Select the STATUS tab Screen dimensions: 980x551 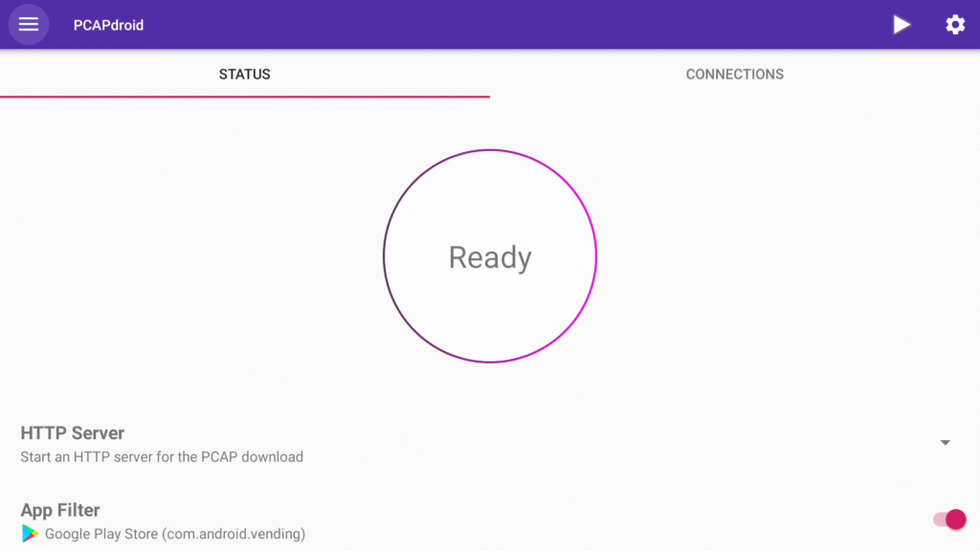coord(244,74)
